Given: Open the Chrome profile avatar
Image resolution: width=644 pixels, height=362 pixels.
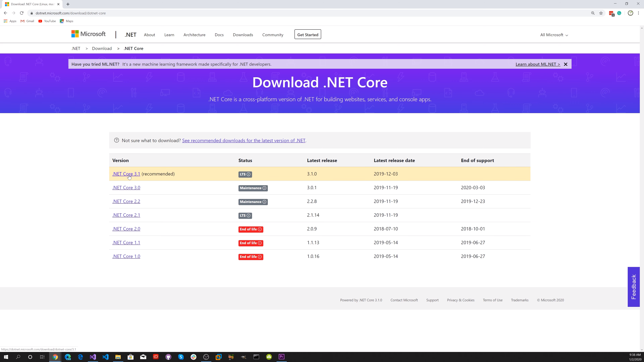Looking at the screenshot, I should pyautogui.click(x=631, y=13).
